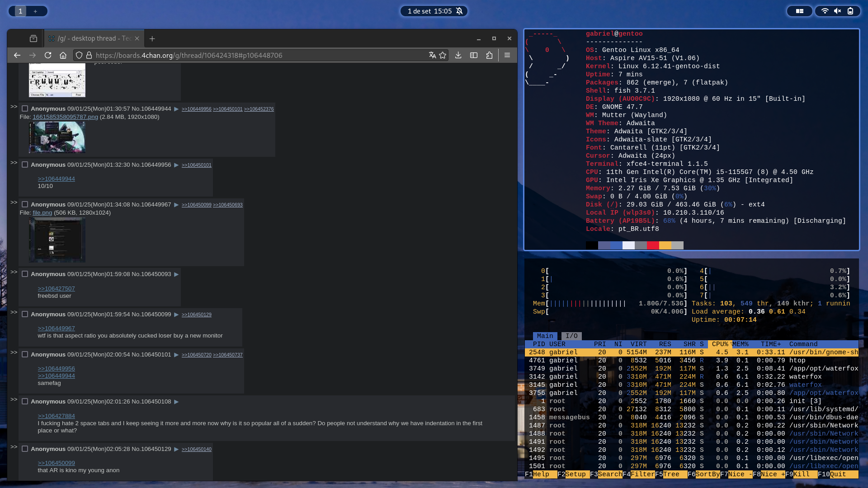Hide post No.106450108 with >> arrow

pyautogui.click(x=14, y=399)
